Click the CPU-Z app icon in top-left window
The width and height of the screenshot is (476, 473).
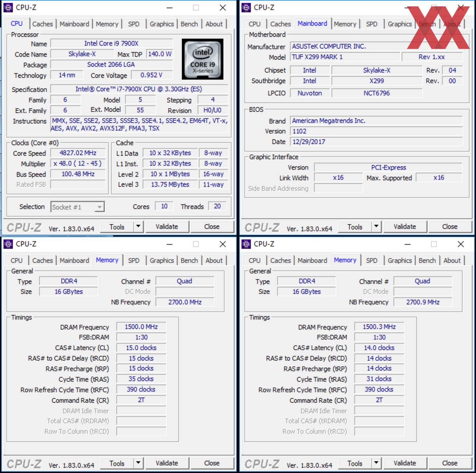tap(8, 7)
